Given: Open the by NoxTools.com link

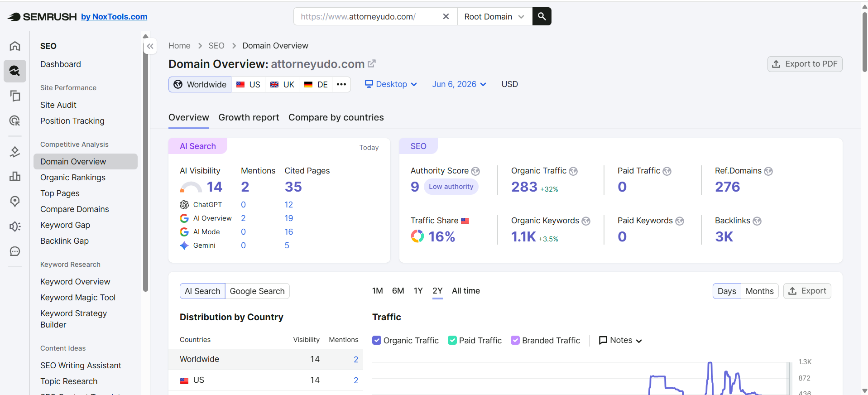Looking at the screenshot, I should pos(114,17).
